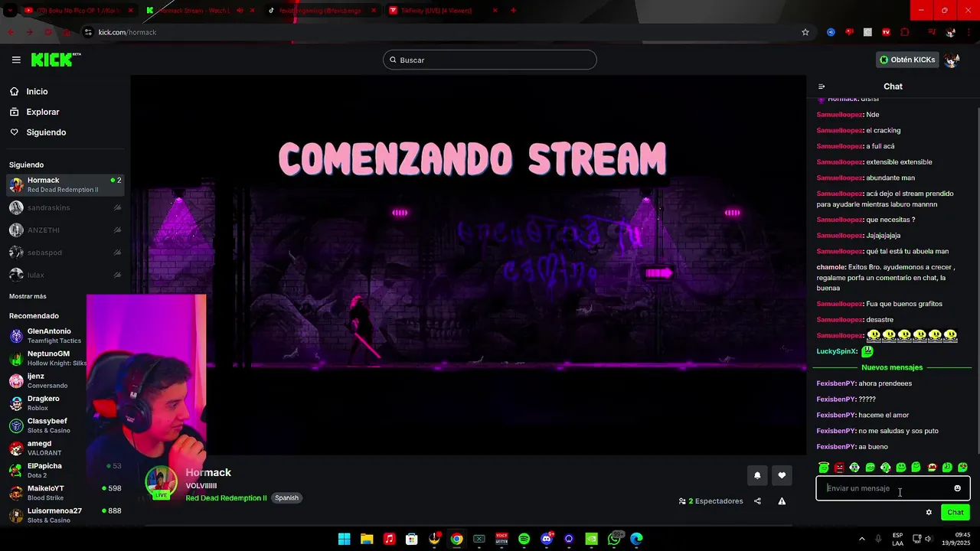Select followed channel sebaspod

65,252
